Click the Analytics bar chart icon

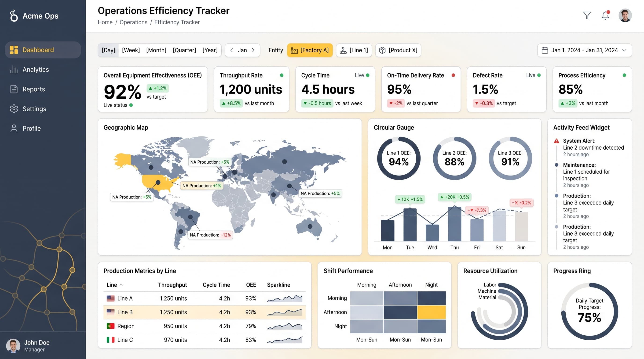click(x=14, y=69)
